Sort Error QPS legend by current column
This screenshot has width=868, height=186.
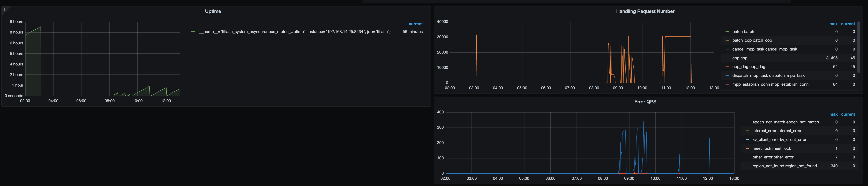(848, 114)
